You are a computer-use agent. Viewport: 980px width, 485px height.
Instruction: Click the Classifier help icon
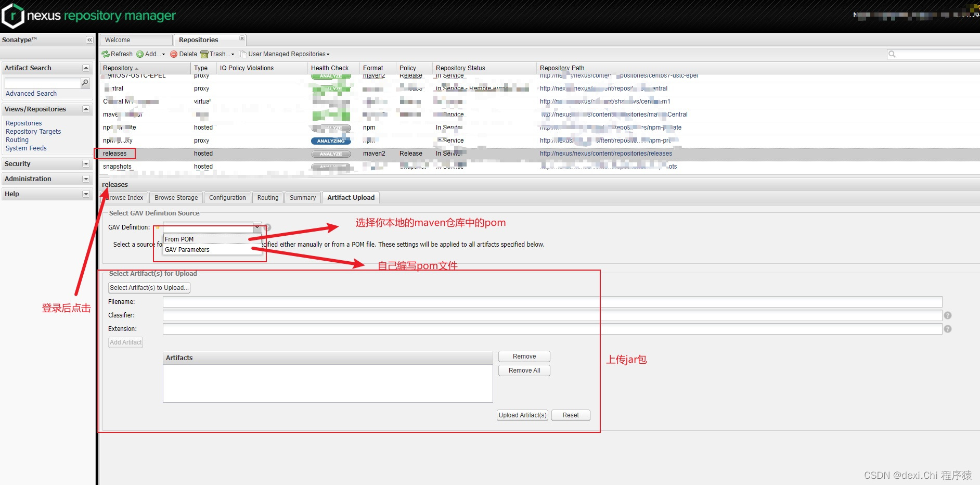[948, 315]
